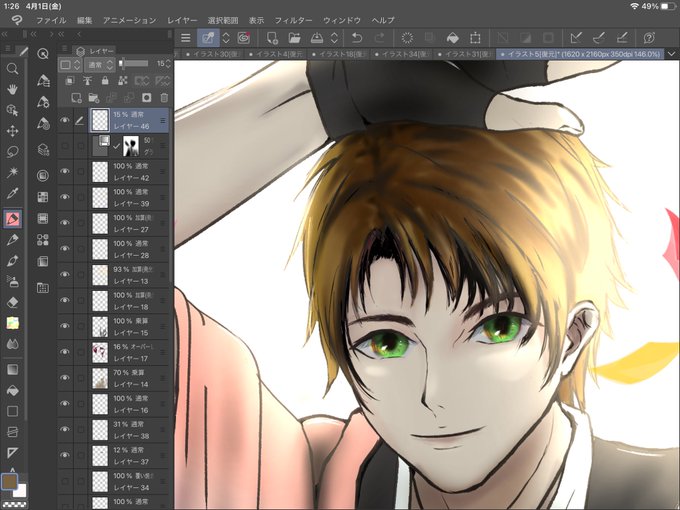Open layer panel hamburger menu
This screenshot has height=510, width=680.
pyautogui.click(x=64, y=49)
